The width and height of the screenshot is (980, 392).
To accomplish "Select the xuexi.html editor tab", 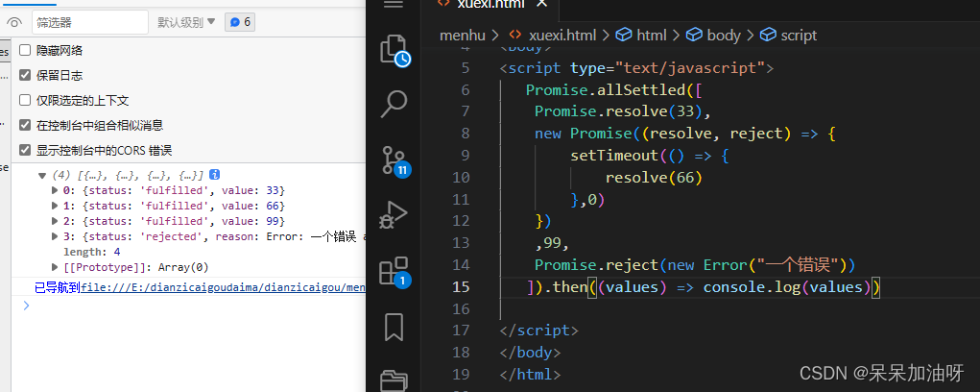I will [x=491, y=4].
